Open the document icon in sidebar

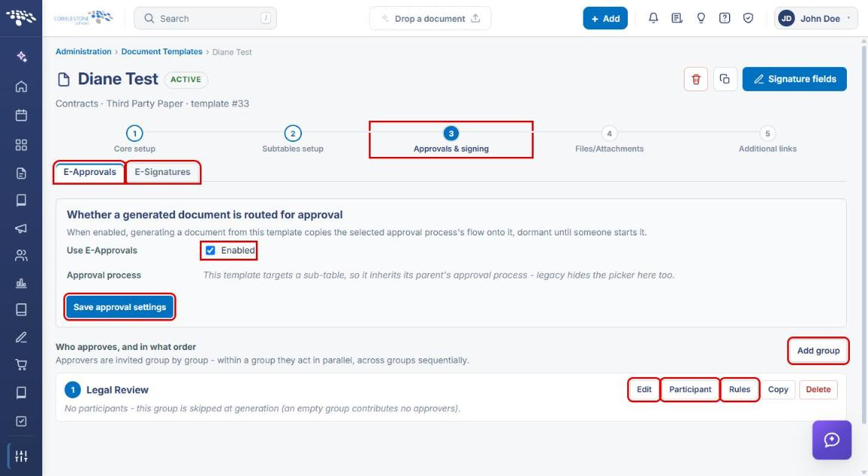click(21, 174)
